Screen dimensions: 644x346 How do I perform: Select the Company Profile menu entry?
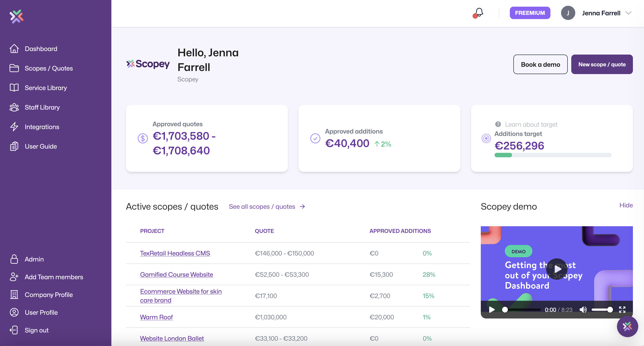tap(49, 295)
